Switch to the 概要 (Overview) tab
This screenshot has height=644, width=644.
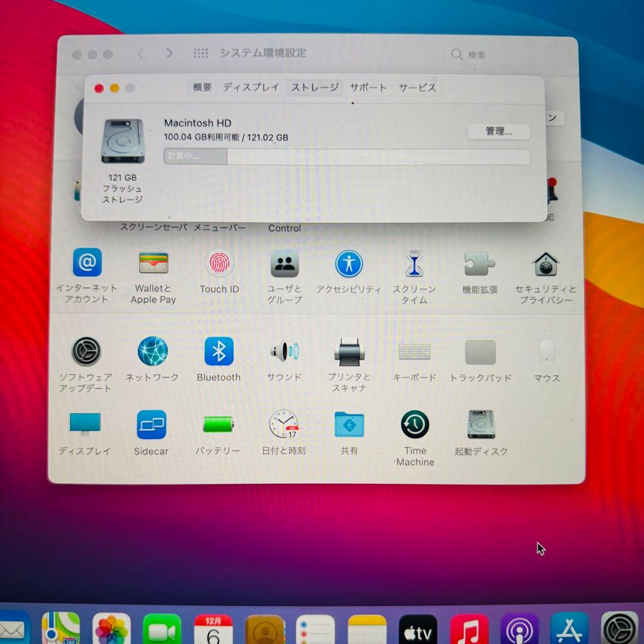coord(201,87)
